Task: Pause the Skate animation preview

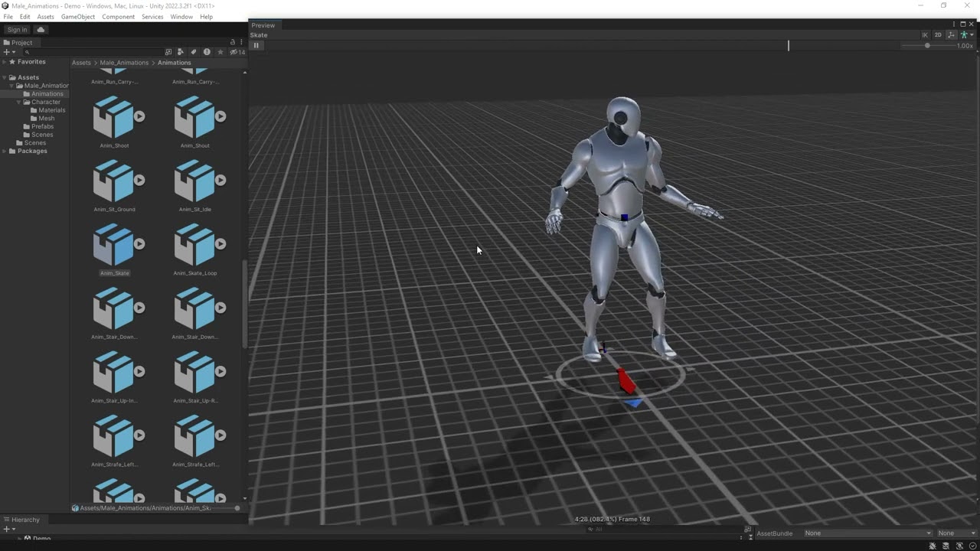Action: 256,45
